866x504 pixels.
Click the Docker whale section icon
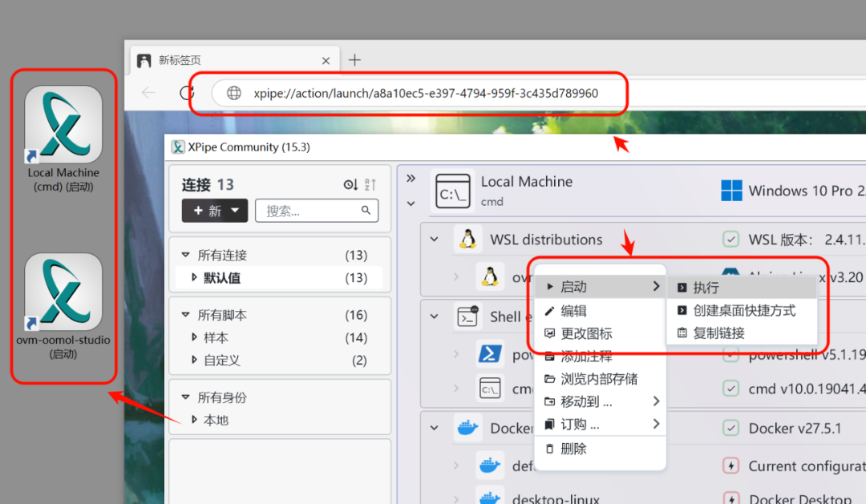[468, 428]
